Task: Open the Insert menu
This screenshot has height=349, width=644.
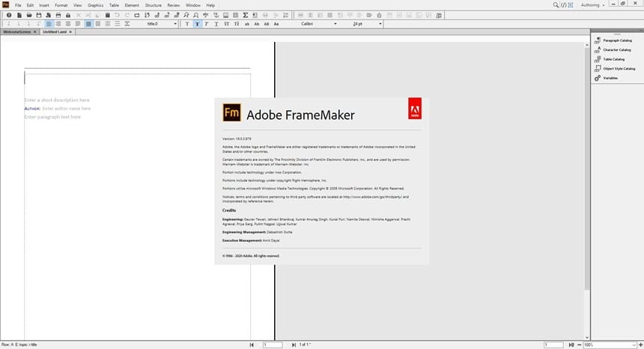Action: tap(44, 5)
